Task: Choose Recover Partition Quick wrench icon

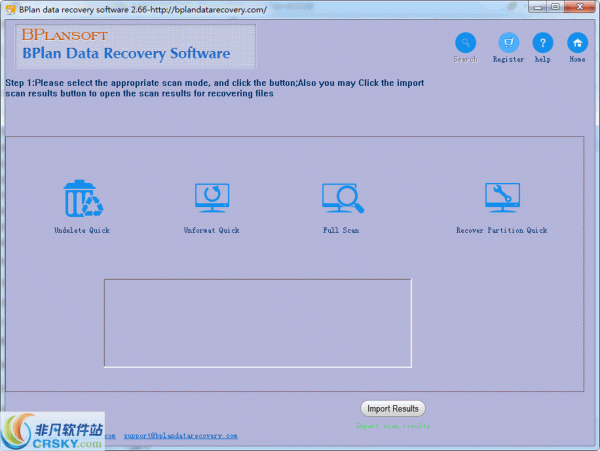Action: [x=502, y=197]
